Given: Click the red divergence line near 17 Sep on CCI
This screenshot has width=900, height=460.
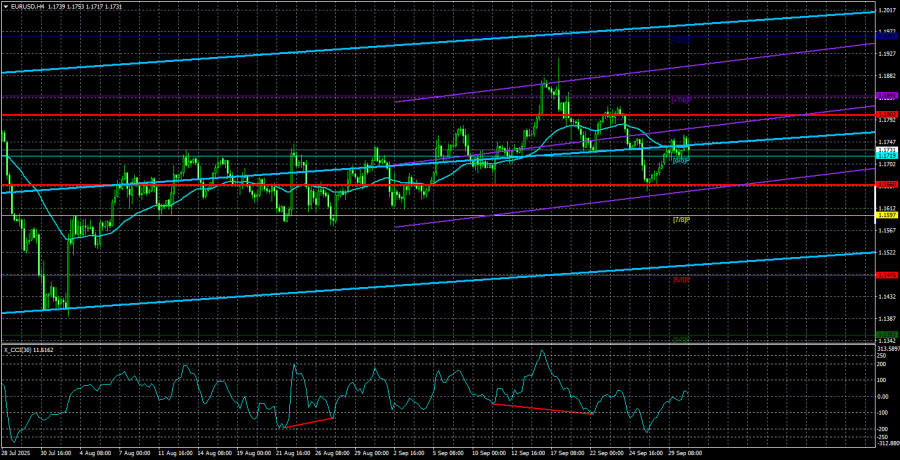Looking at the screenshot, I should click(542, 409).
